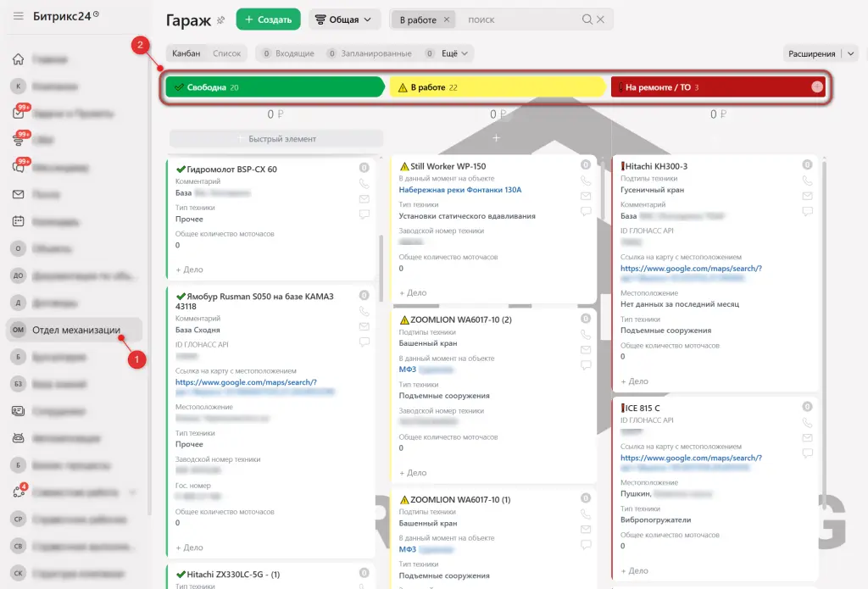
Task: Open the ZOOMLION WA6017-10 (1) card title
Action: click(460, 499)
